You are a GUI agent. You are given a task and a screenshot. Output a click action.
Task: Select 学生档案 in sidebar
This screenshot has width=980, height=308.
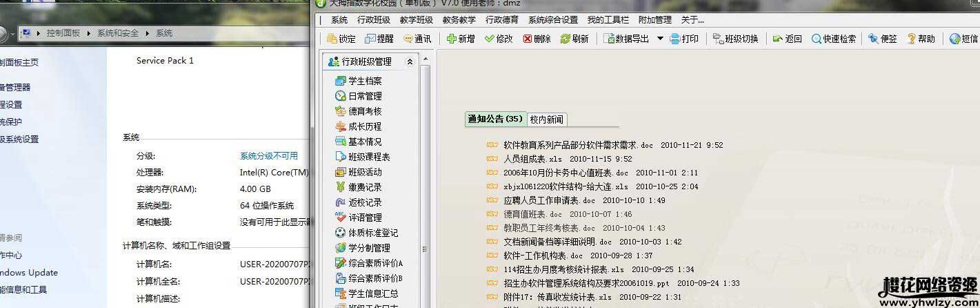(358, 81)
